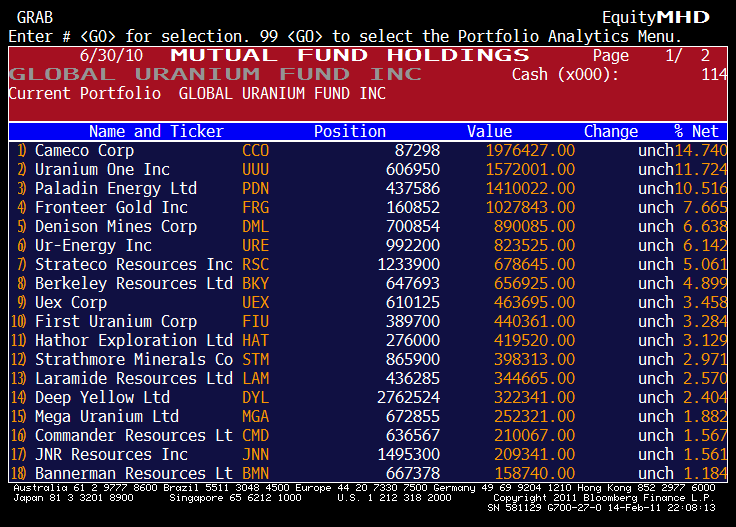Click Cameco Corp value 1976427.00
Screen dimensions: 736x527
(x=530, y=151)
